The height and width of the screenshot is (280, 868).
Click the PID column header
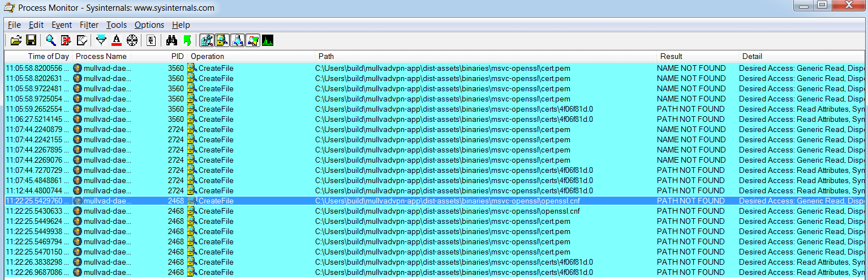[160, 56]
